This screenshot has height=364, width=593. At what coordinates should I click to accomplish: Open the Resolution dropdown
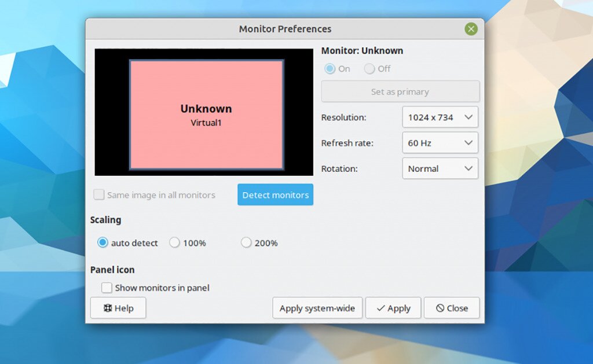pyautogui.click(x=440, y=117)
